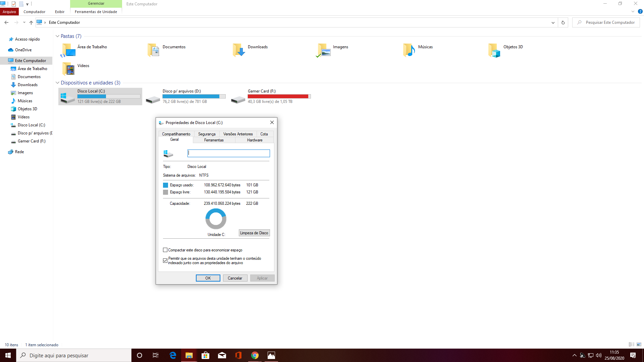Open the notification center icon

633,355
